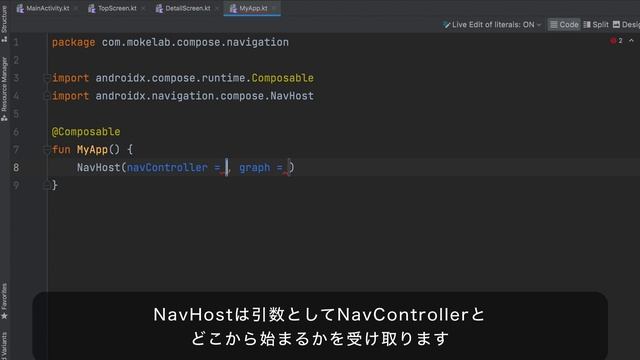Open the Build Variants tool window

(4, 346)
